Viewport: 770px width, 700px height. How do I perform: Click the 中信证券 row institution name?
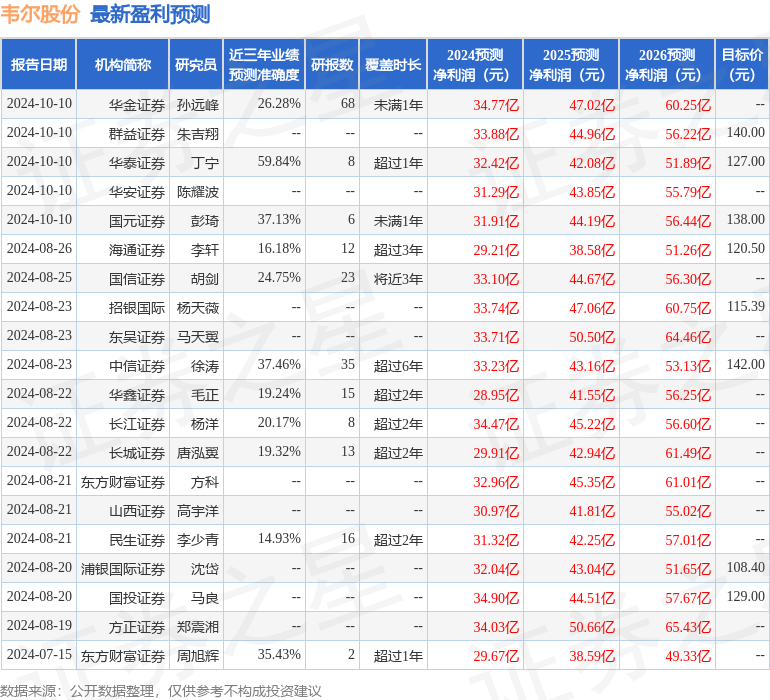[x=137, y=366]
